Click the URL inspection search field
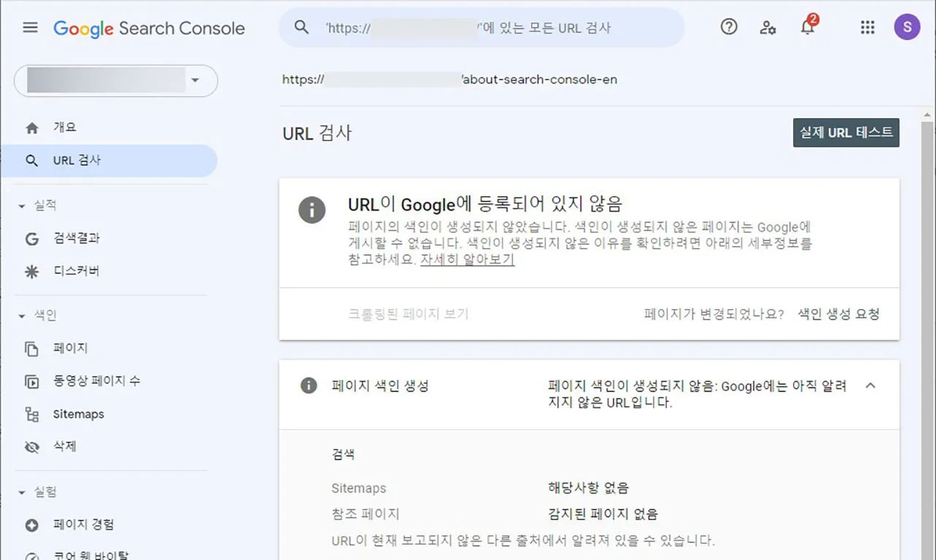Screen dimensions: 936x560 (x=481, y=28)
